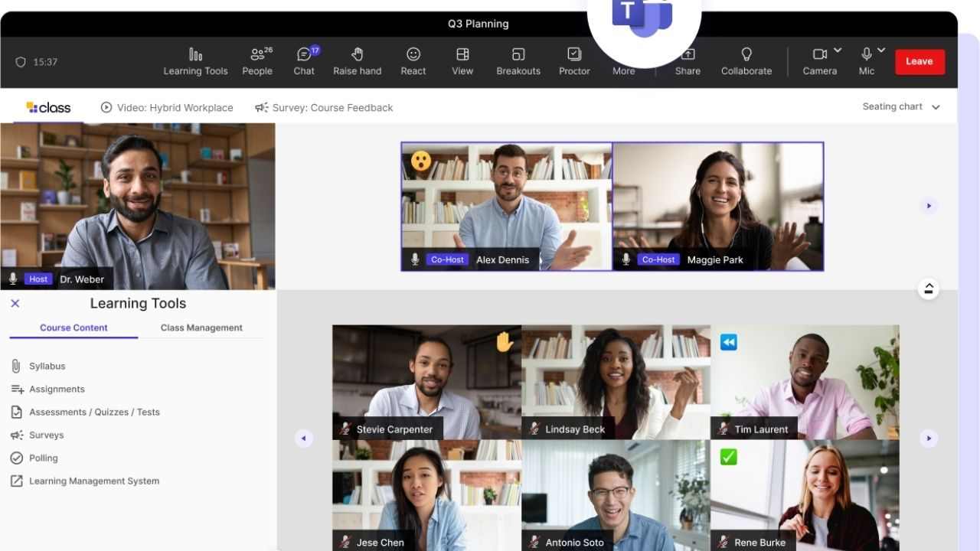The width and height of the screenshot is (980, 551).
Task: Toggle Stevie Carpenter's muted microphone
Action: click(345, 429)
